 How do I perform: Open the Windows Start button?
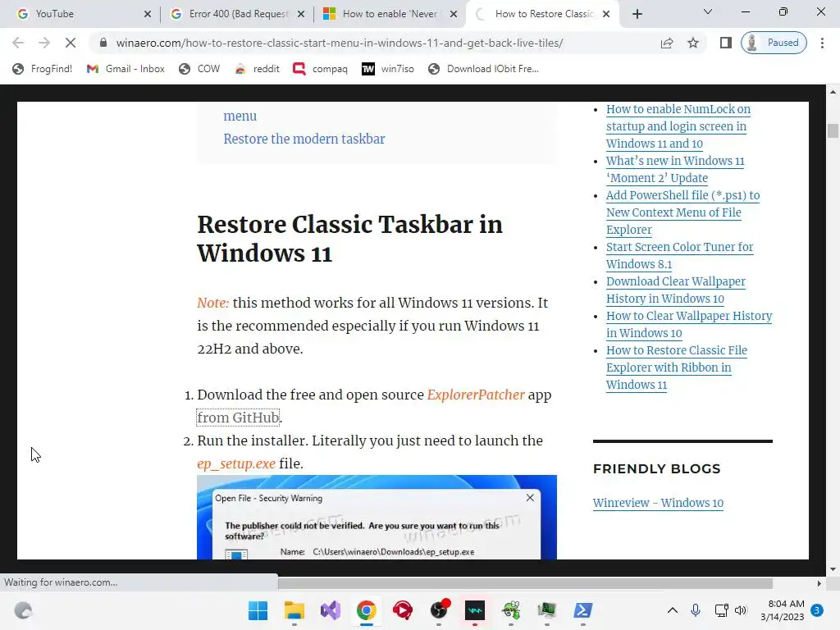pyautogui.click(x=258, y=610)
